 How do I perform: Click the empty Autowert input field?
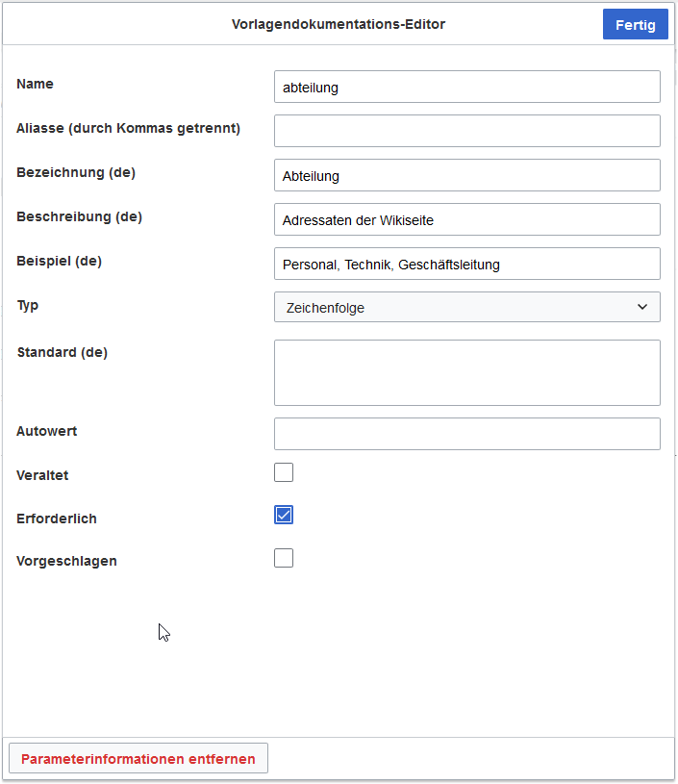(x=466, y=434)
